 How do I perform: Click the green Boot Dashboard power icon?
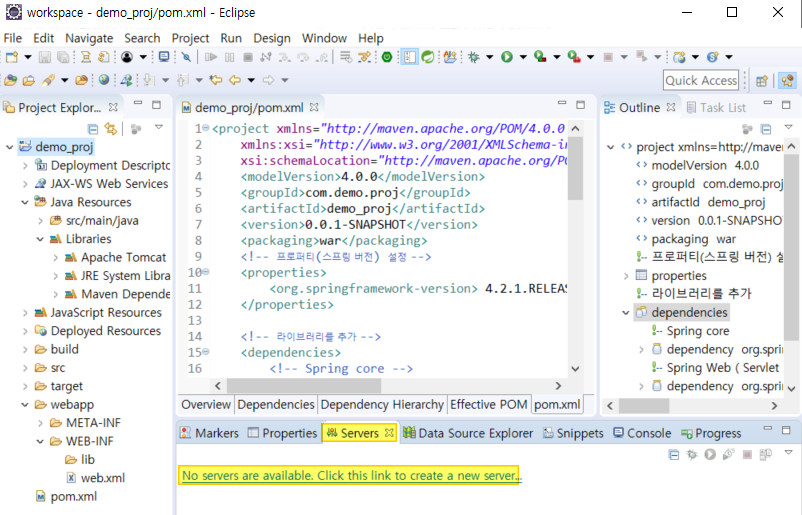pyautogui.click(x=387, y=57)
